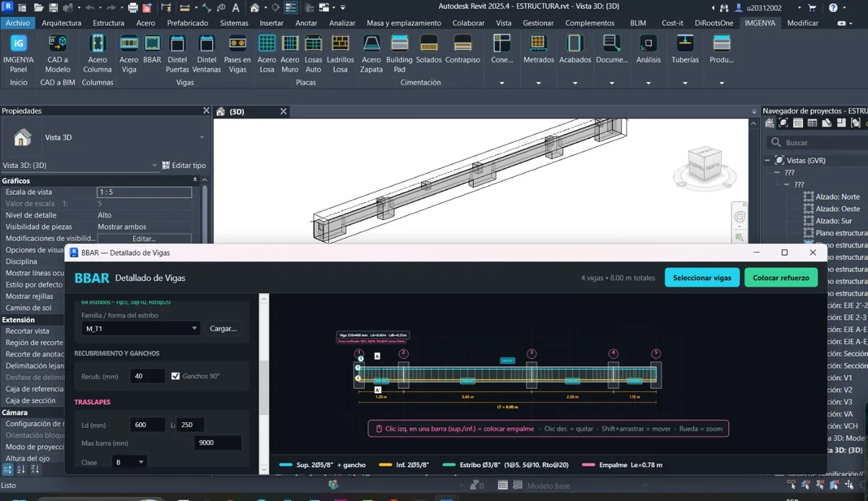The width and height of the screenshot is (868, 501).
Task: Click the Nivel de detalle Alto value
Action: click(x=144, y=215)
